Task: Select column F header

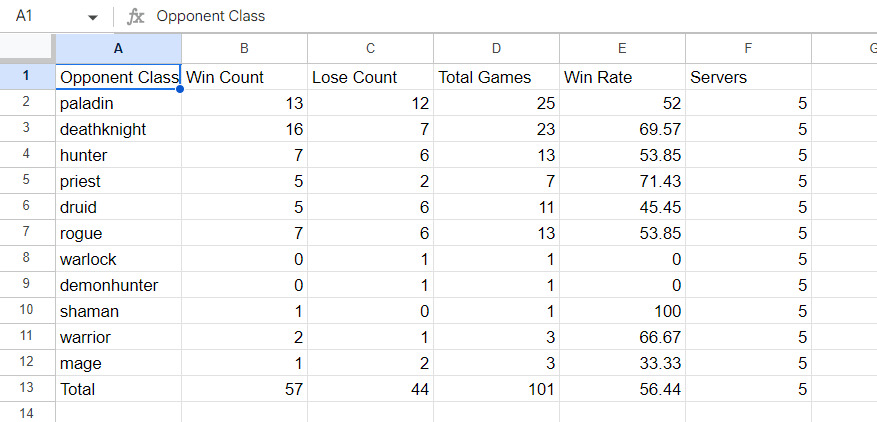Action: (x=748, y=49)
